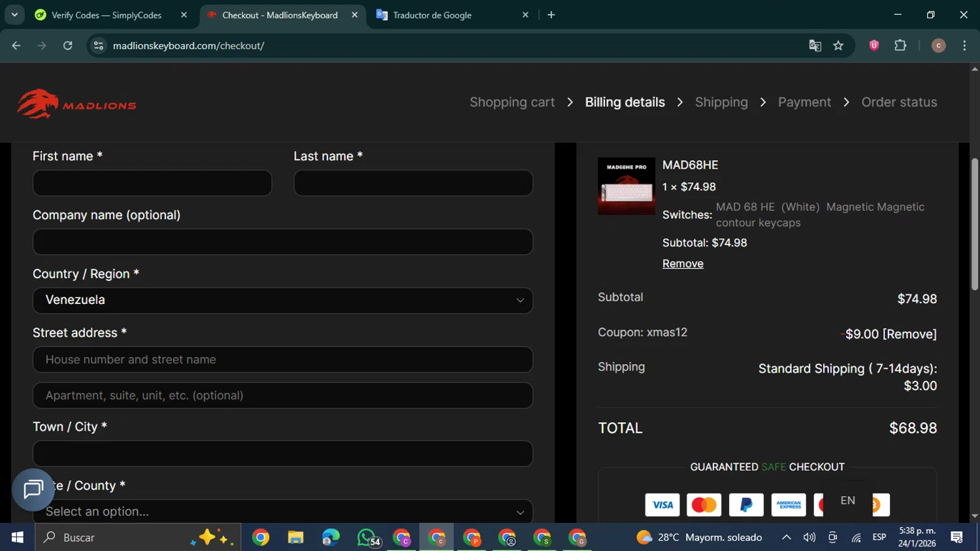The image size is (980, 551).
Task: Open the clock showing 5:38 p. m.
Action: (x=917, y=537)
